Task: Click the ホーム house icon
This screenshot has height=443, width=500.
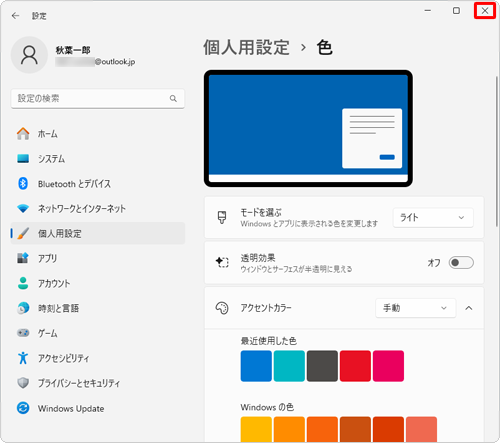Action: [x=23, y=134]
